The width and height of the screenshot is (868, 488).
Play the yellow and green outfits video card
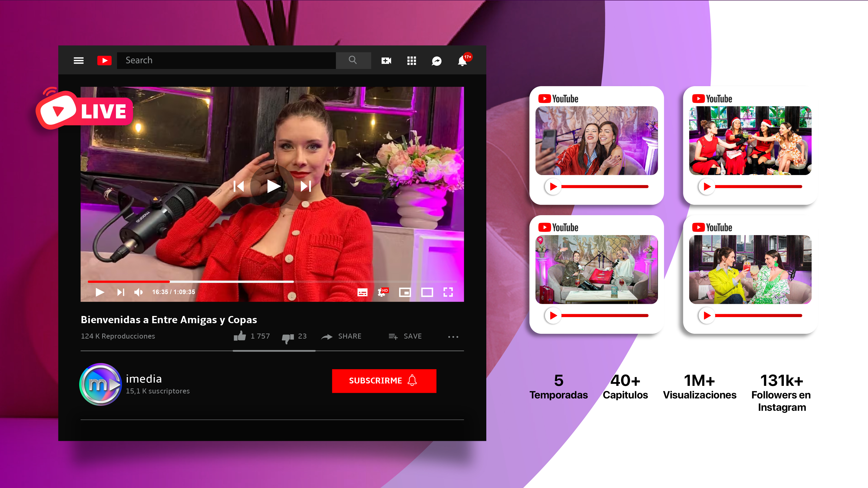pos(707,316)
